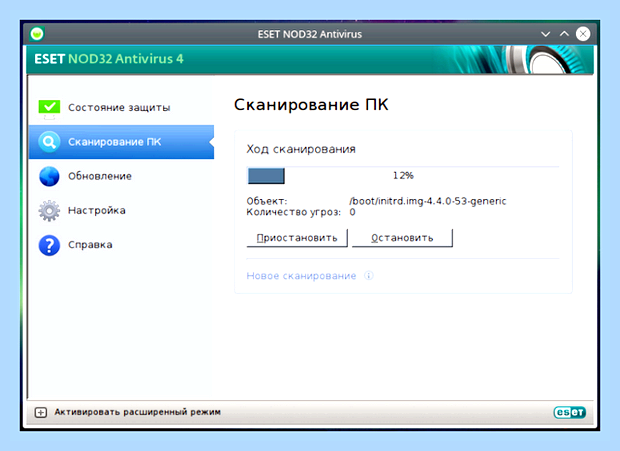This screenshot has height=451, width=620.
Task: Maximize window using title bar up chevron
Action: point(564,34)
